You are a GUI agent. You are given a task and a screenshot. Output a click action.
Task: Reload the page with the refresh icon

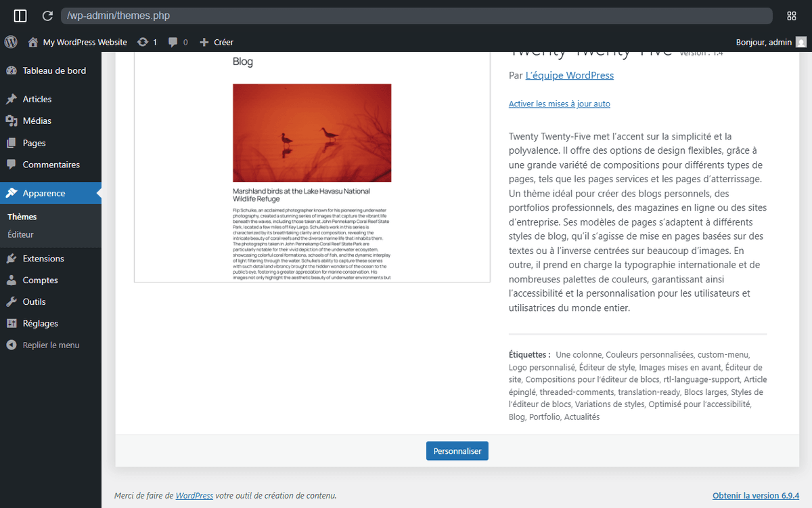point(47,16)
